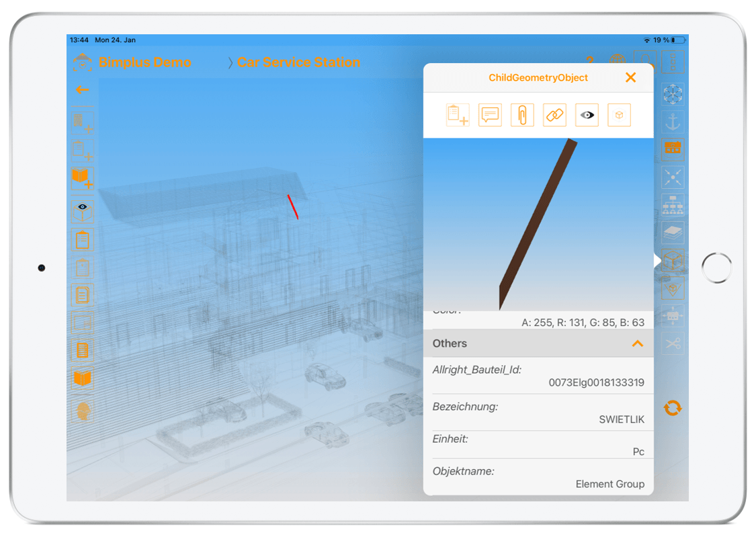Click the hyperlink chain icon
The height and width of the screenshot is (537, 756).
click(554, 115)
